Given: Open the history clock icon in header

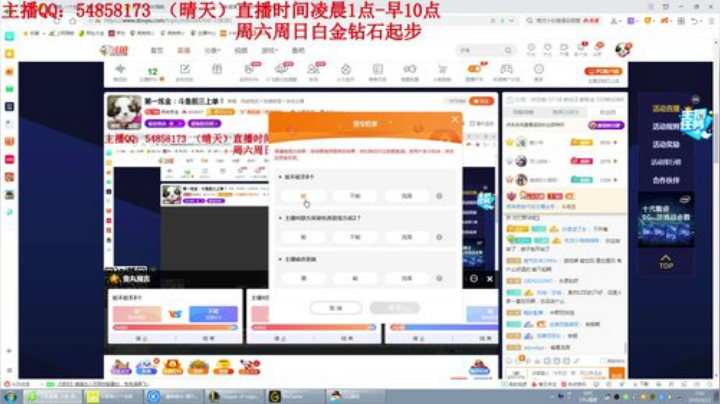Looking at the screenshot, I should coord(531,49).
